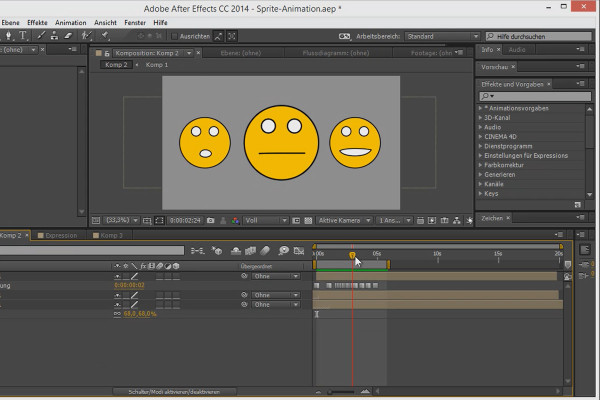The height and width of the screenshot is (400, 600).
Task: Click the parent pick whip of first layer
Action: click(244, 276)
